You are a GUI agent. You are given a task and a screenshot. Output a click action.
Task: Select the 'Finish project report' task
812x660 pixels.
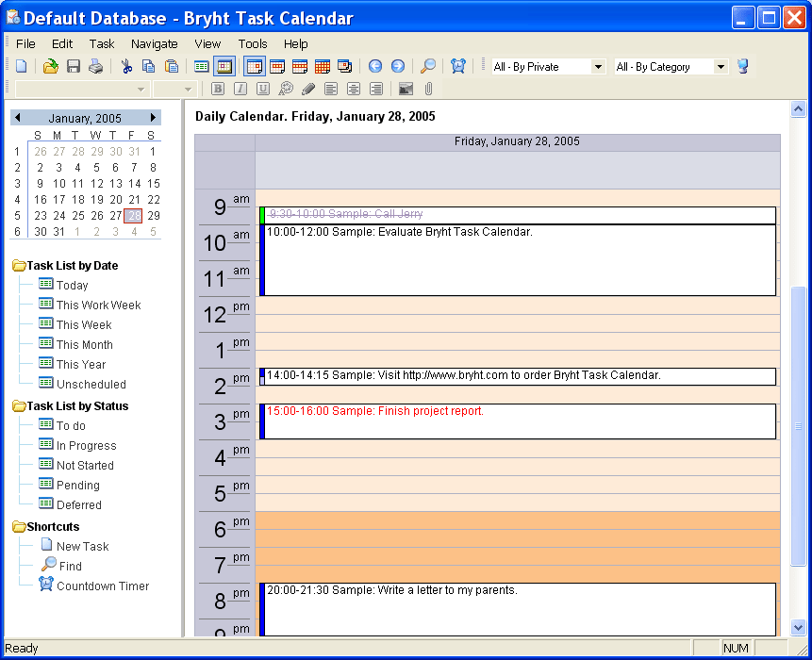tap(518, 421)
